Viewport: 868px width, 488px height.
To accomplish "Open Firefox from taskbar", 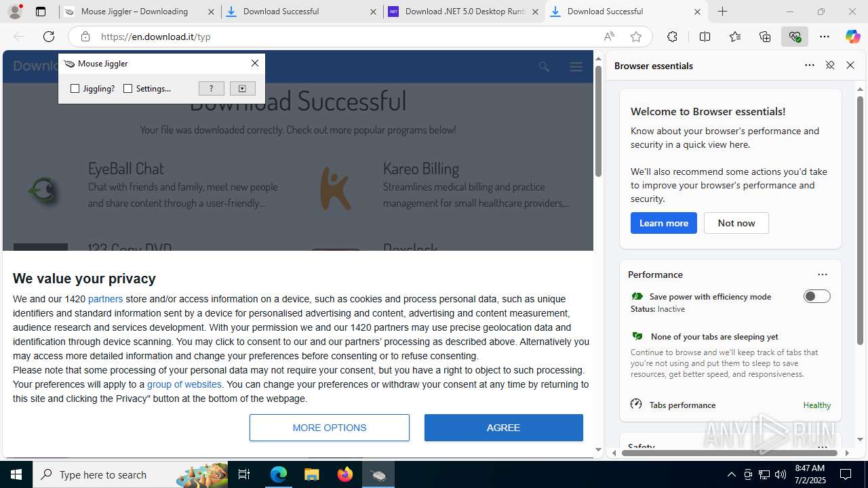I will [x=345, y=474].
